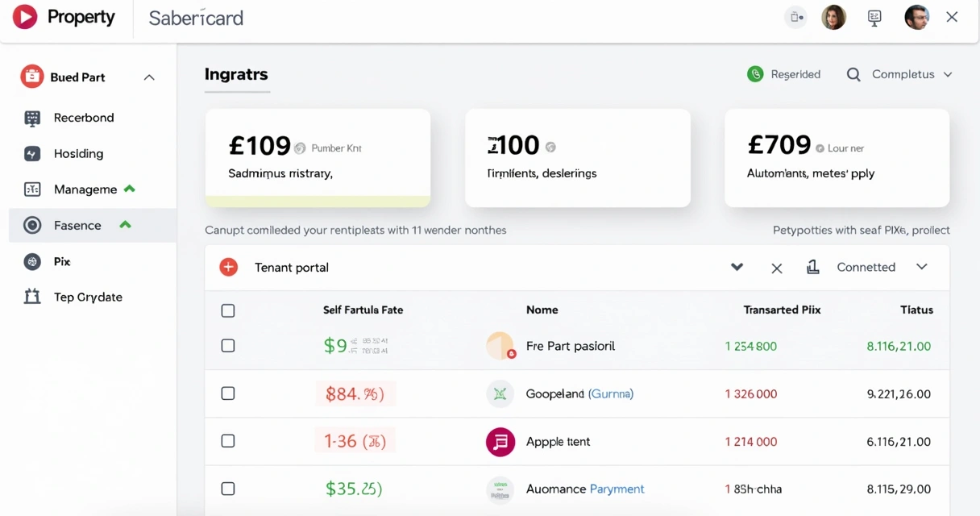Screen dimensions: 980x516
Task: Click the red plus icon beside Tenant portal
Action: click(229, 268)
